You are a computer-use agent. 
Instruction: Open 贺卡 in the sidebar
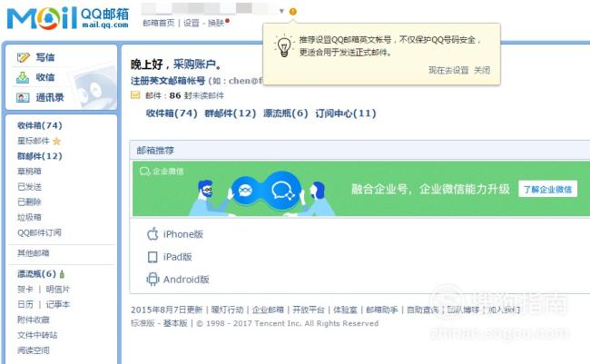[25, 289]
